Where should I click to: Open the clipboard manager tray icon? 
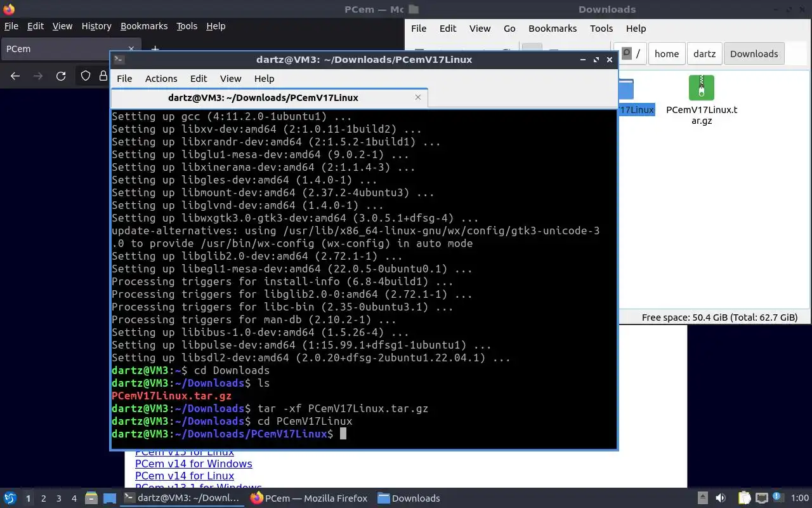click(x=744, y=498)
